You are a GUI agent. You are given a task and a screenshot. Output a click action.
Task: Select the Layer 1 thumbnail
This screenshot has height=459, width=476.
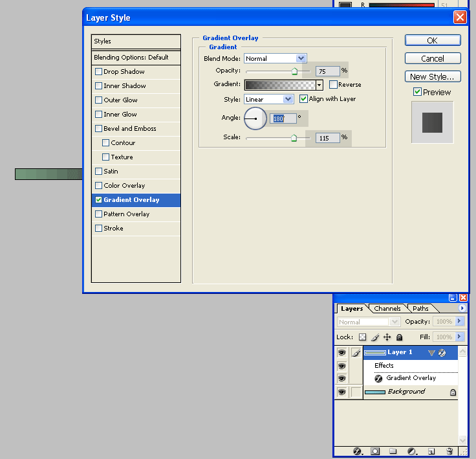coord(375,353)
